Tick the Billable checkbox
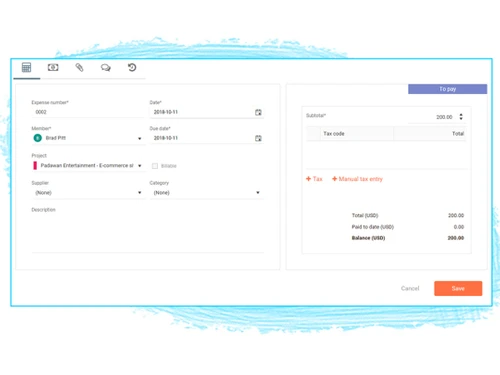Image resolution: width=500 pixels, height=375 pixels. click(x=155, y=166)
